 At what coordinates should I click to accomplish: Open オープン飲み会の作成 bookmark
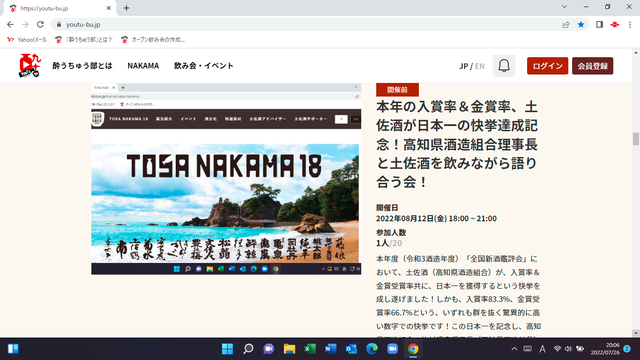click(x=153, y=40)
